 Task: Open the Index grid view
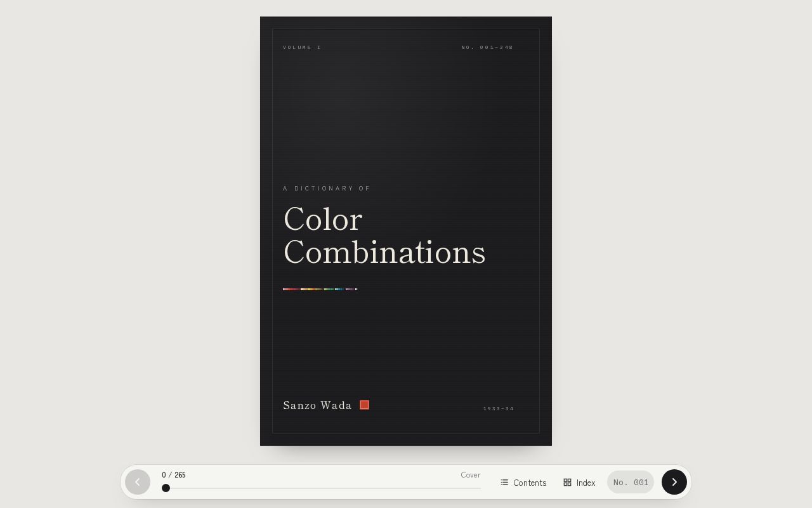point(579,483)
